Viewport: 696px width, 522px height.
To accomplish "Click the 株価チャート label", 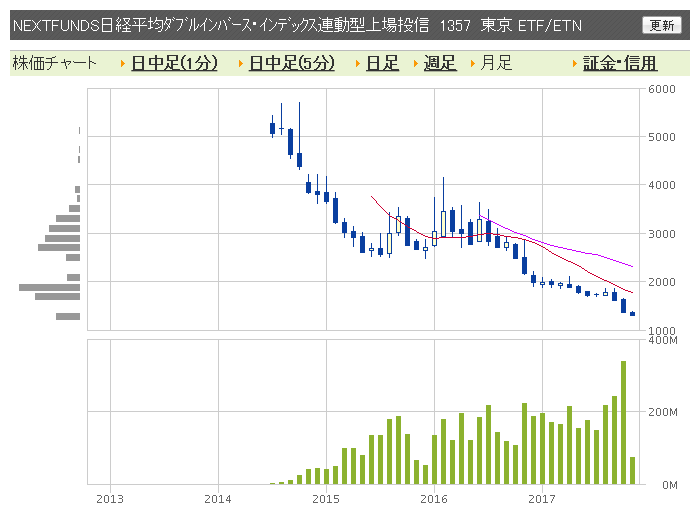I will coord(54,63).
